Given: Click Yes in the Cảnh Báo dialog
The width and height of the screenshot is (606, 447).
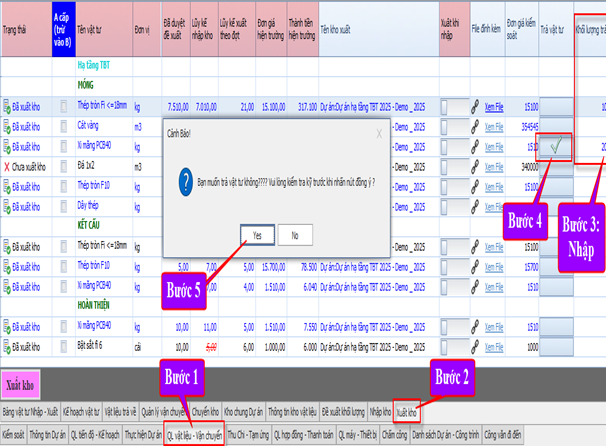Looking at the screenshot, I should click(x=258, y=235).
